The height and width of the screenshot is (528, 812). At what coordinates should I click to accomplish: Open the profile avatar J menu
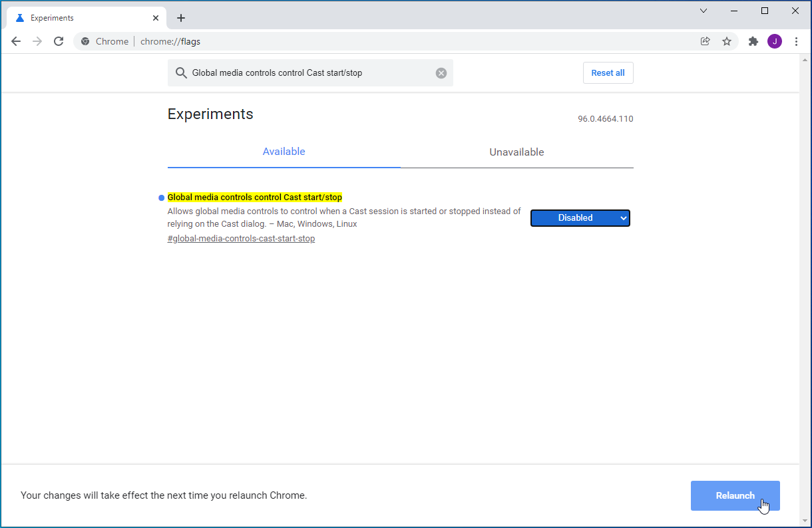775,41
